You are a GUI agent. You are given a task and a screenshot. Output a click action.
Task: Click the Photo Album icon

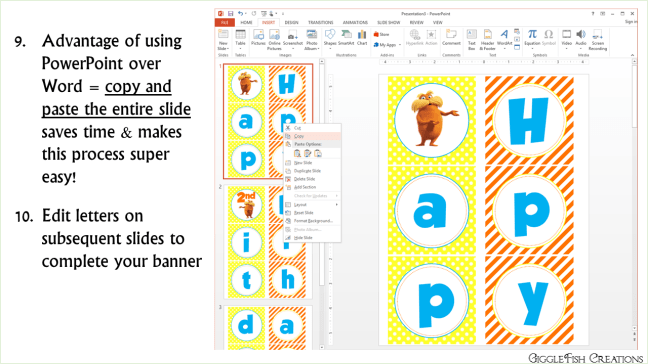click(x=312, y=35)
